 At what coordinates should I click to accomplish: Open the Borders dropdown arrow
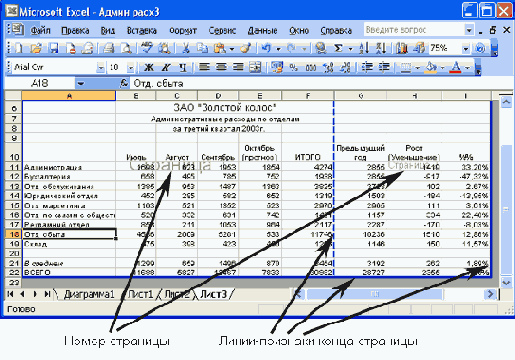[417, 68]
